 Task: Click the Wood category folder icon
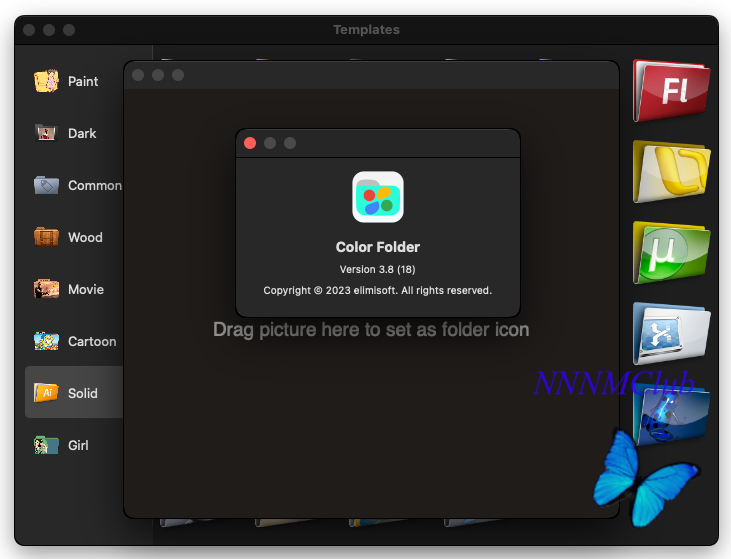tap(46, 236)
